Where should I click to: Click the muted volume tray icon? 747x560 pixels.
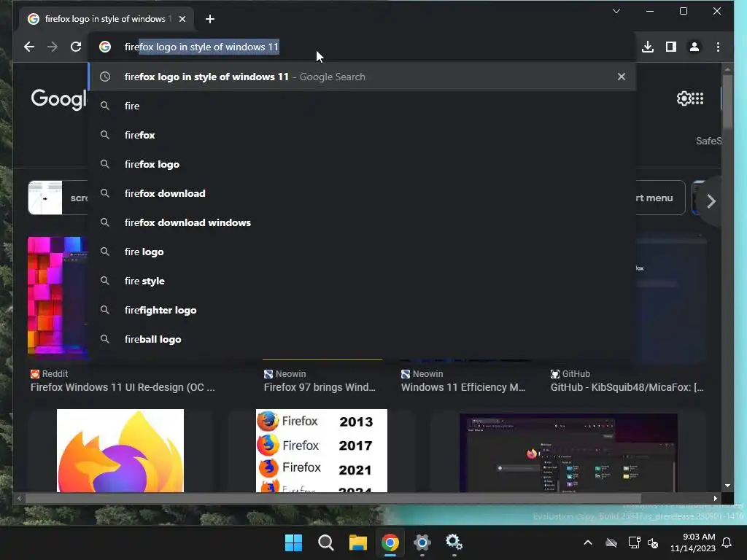[x=653, y=542]
